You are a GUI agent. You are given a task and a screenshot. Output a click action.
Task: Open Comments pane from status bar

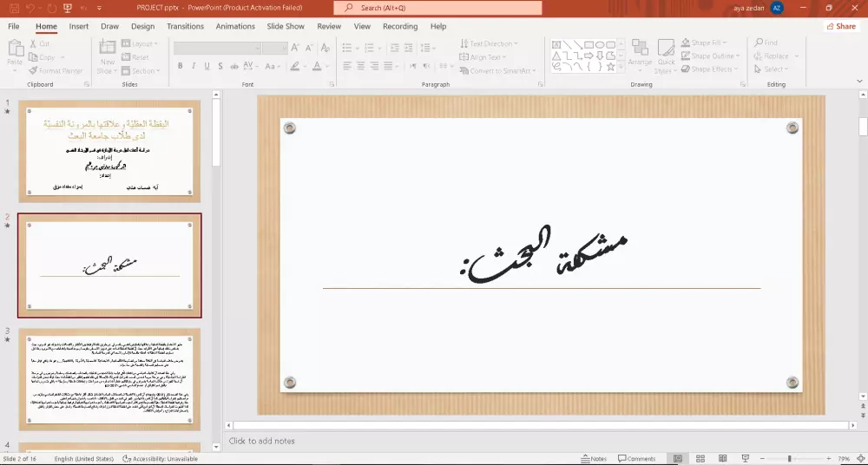click(636, 458)
